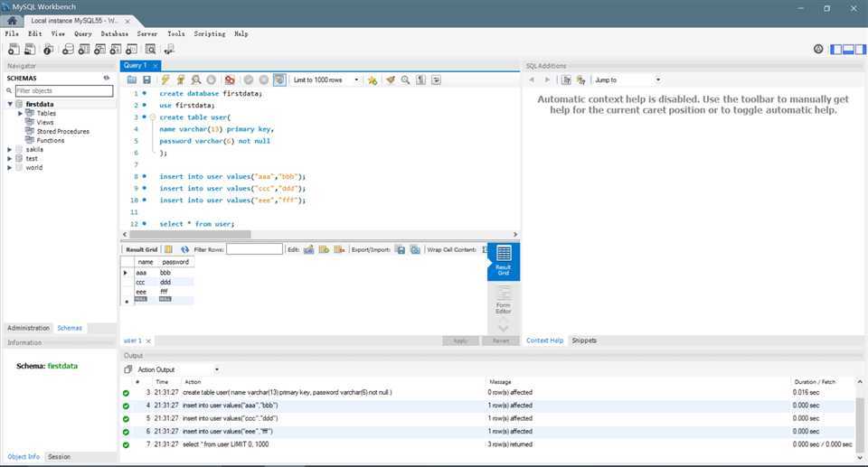Image resolution: width=868 pixels, height=467 pixels.
Task: Open a script file in query editor
Action: 132,79
